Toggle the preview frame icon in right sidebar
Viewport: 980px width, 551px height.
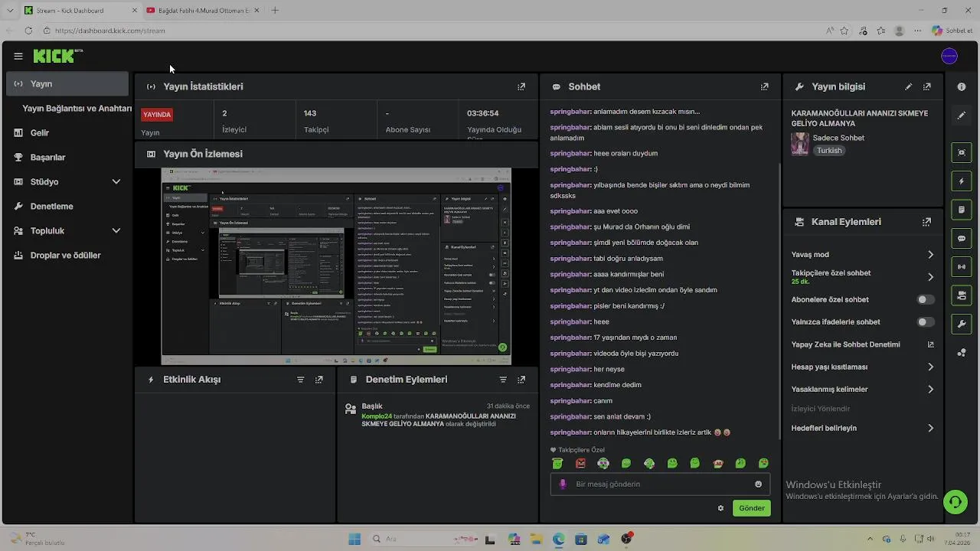coord(962,152)
